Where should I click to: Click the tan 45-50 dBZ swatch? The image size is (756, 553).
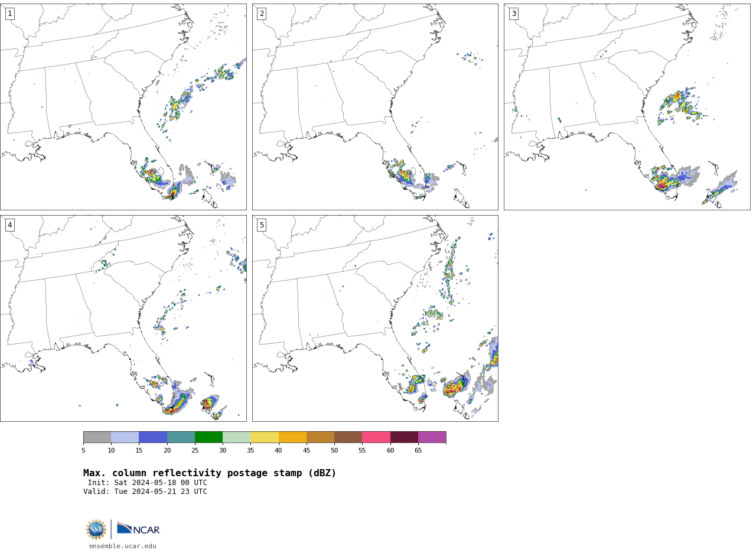(320, 437)
